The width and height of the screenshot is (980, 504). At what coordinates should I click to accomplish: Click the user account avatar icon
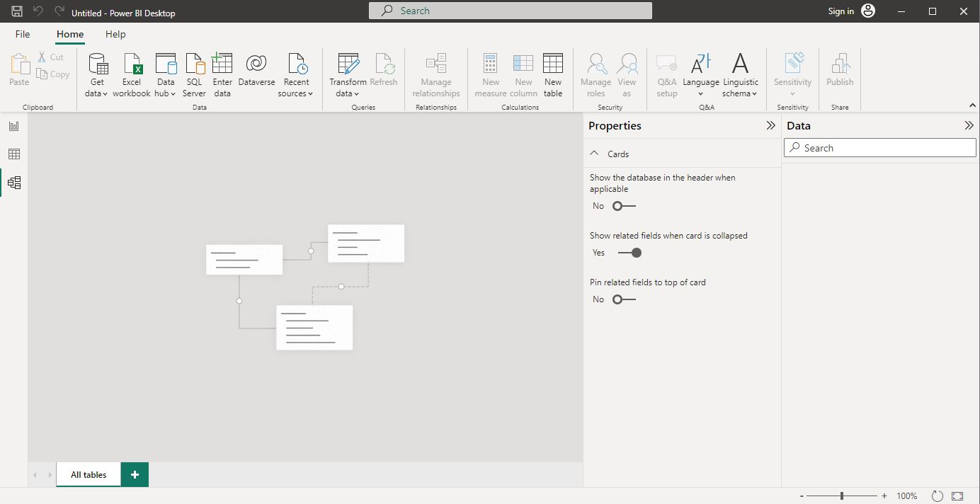[x=868, y=11]
